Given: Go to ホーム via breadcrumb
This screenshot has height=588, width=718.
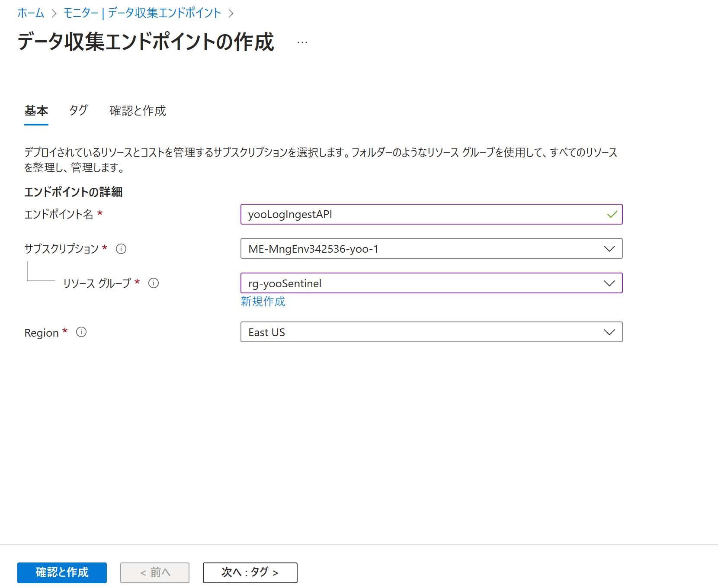Looking at the screenshot, I should pos(31,13).
